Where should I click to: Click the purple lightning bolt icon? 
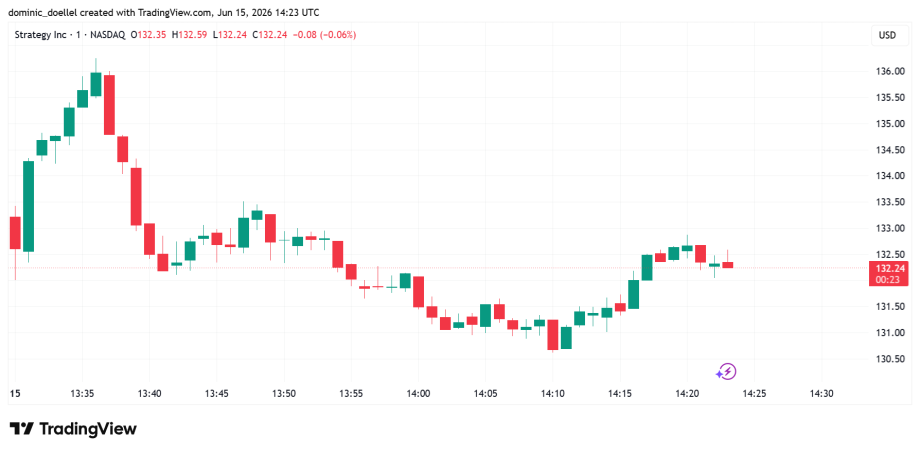click(x=726, y=371)
